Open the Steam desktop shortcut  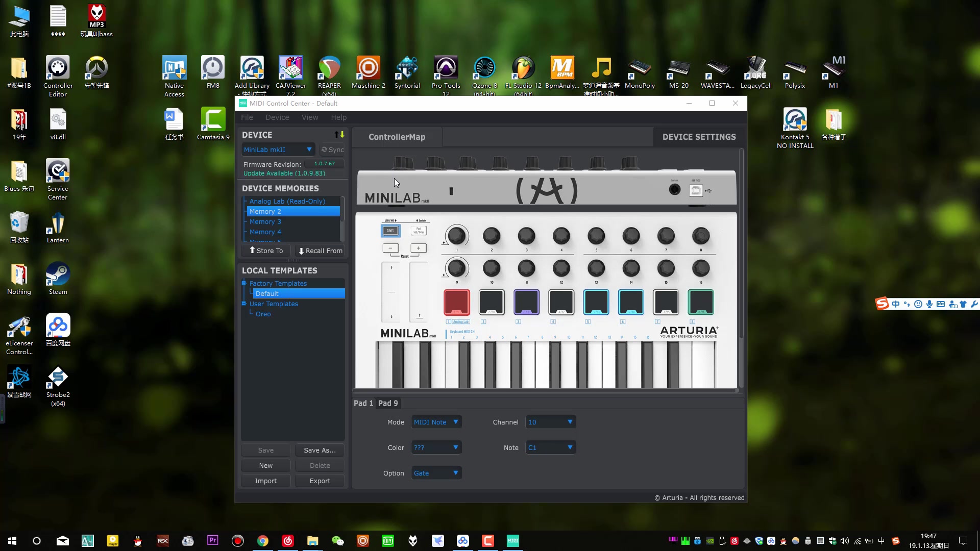[58, 279]
